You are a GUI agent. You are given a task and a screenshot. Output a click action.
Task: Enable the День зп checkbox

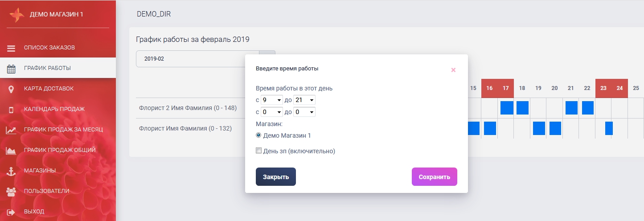(x=258, y=151)
